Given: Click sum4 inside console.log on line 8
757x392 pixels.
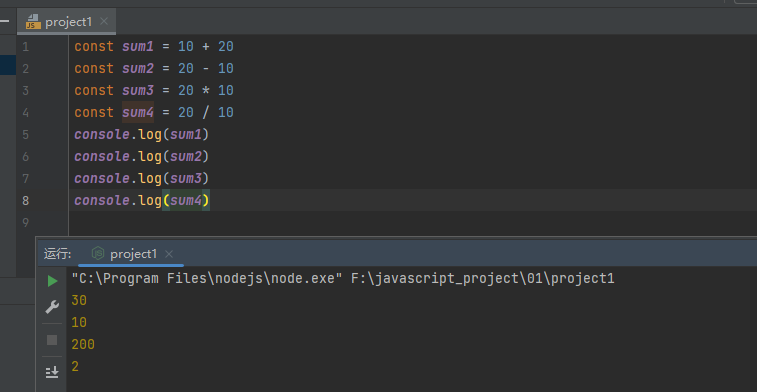Looking at the screenshot, I should 185,200.
